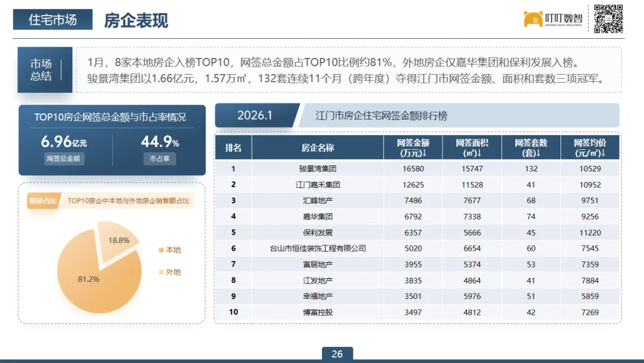Click the 5859 average price cell
Screen dimensions: 644x363
[590, 296]
